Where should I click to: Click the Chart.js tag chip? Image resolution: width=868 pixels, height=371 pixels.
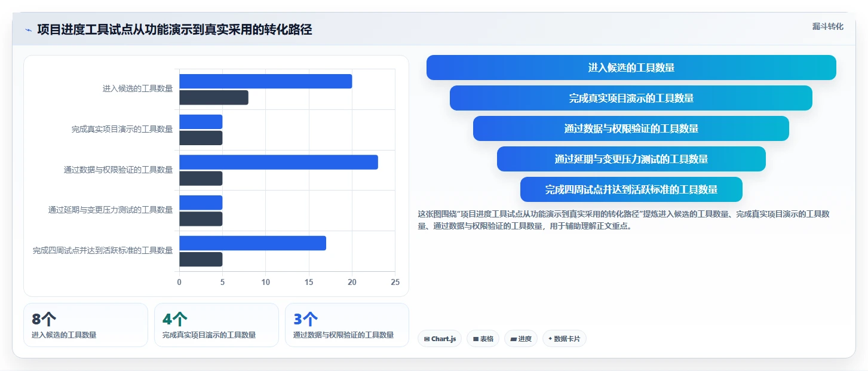pos(440,339)
